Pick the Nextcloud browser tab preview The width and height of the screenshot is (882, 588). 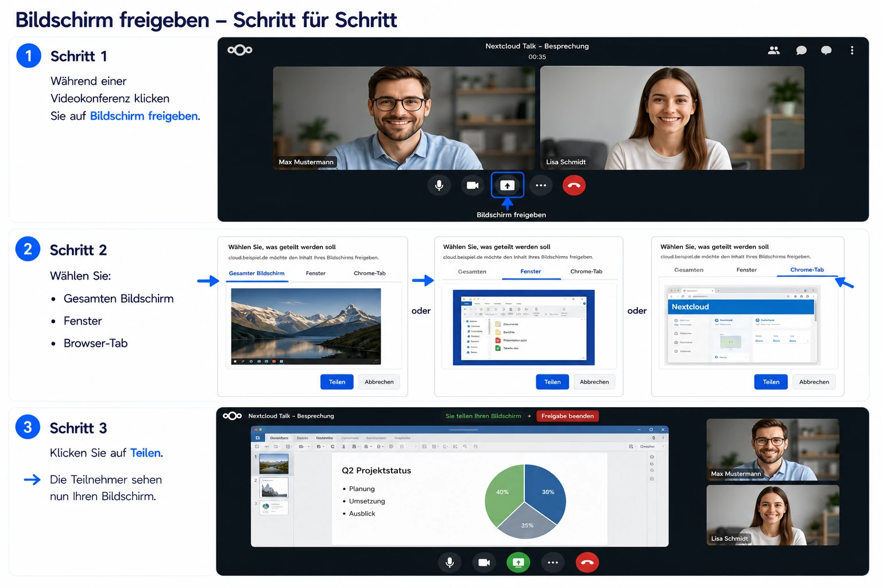[742, 325]
